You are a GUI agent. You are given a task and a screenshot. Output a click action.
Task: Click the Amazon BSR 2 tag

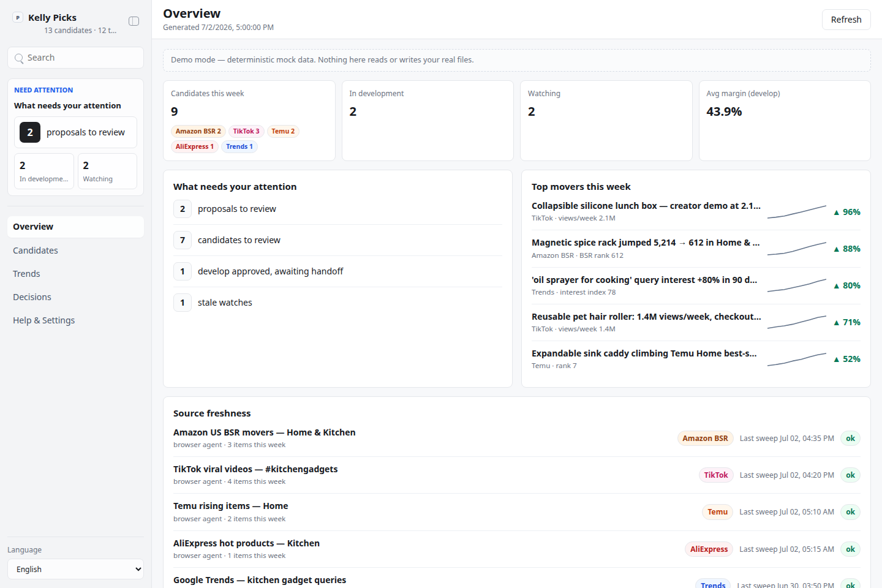coord(198,131)
